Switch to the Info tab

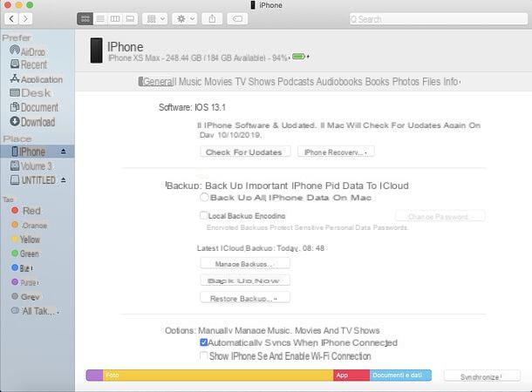tap(451, 82)
